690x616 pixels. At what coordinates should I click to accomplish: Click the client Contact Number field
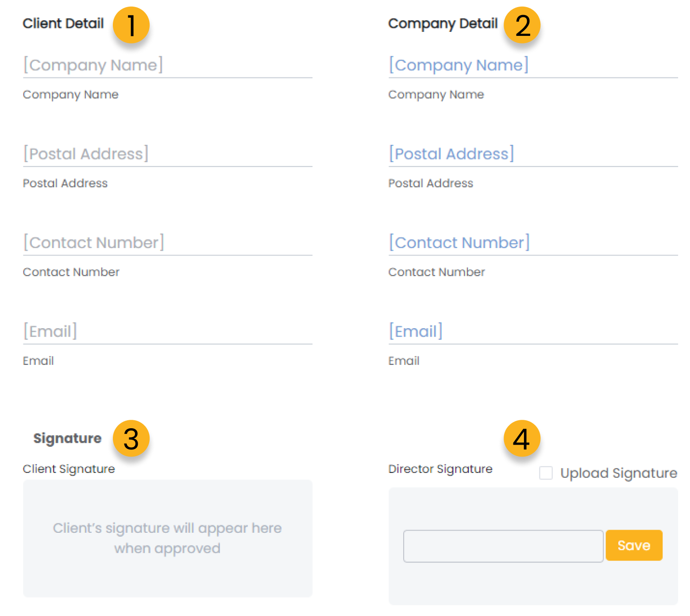click(168, 243)
